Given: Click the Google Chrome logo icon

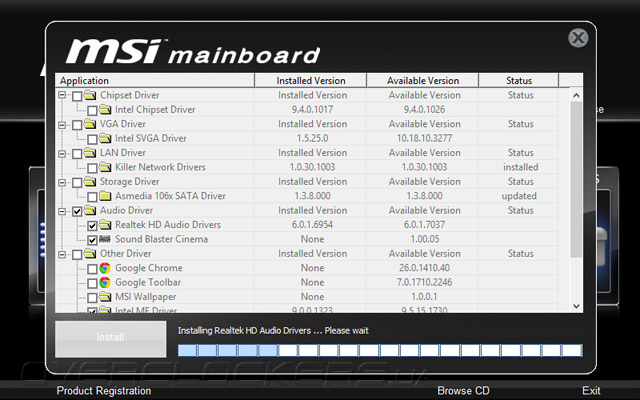Looking at the screenshot, I should click(105, 268).
